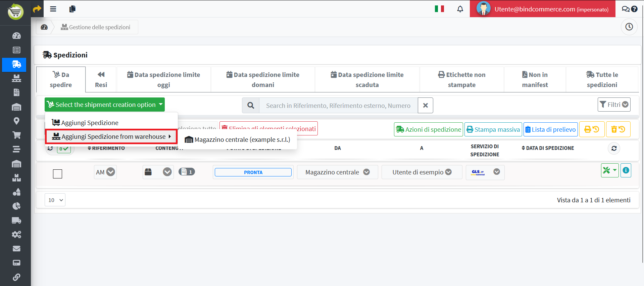
Task: Click into the shipment search field
Action: (x=338, y=106)
